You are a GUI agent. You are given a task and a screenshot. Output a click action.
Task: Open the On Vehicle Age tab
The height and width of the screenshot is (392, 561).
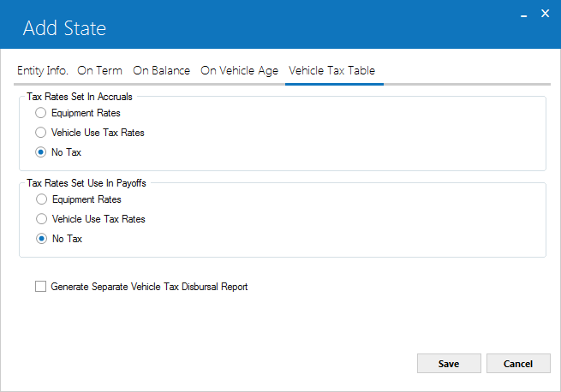point(239,70)
